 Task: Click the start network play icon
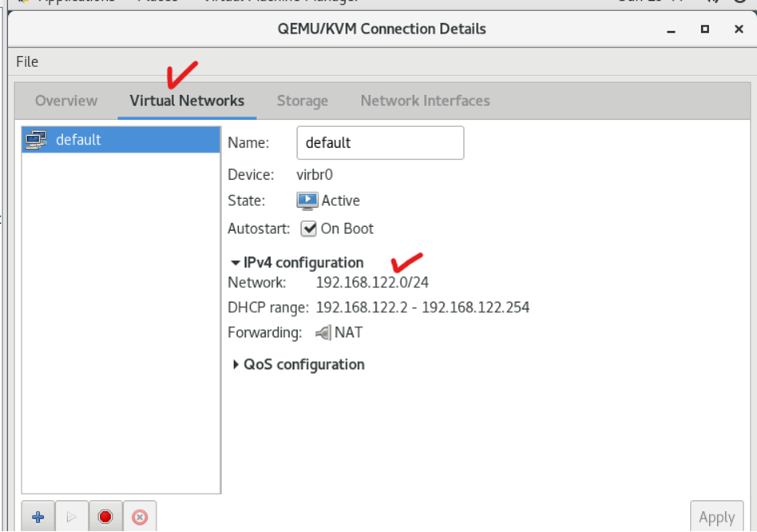(71, 517)
